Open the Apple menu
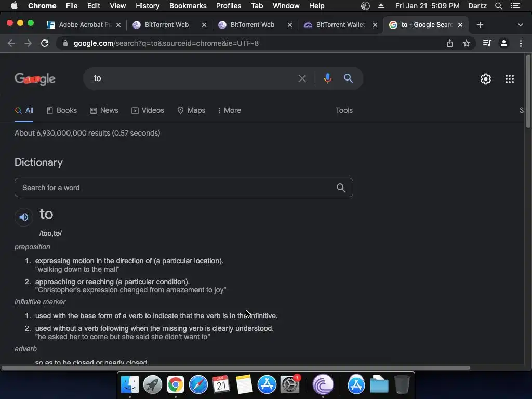532x399 pixels. pos(14,6)
